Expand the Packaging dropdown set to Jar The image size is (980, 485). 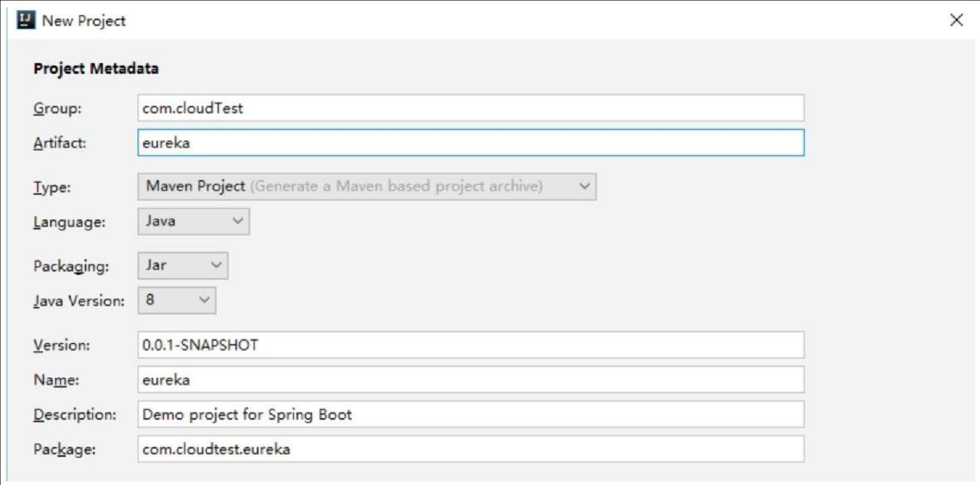(183, 266)
